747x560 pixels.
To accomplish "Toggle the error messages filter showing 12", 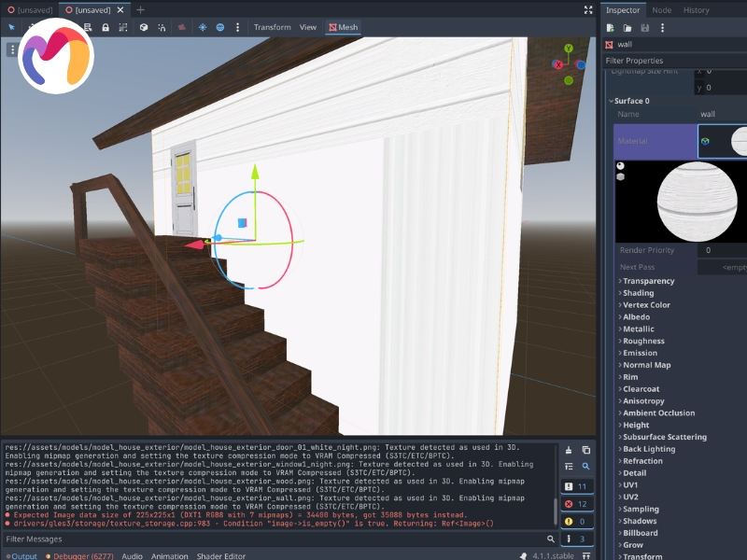I will [x=576, y=504].
